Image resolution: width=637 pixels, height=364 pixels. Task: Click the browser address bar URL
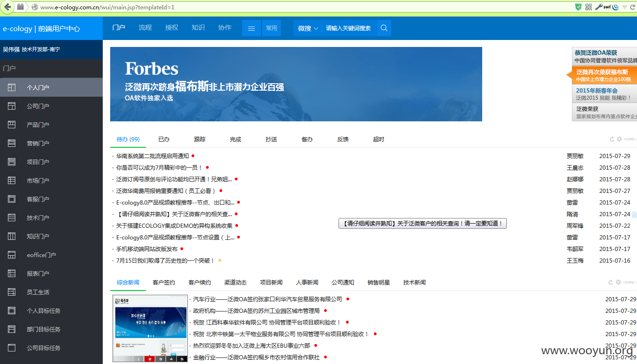[107, 7]
